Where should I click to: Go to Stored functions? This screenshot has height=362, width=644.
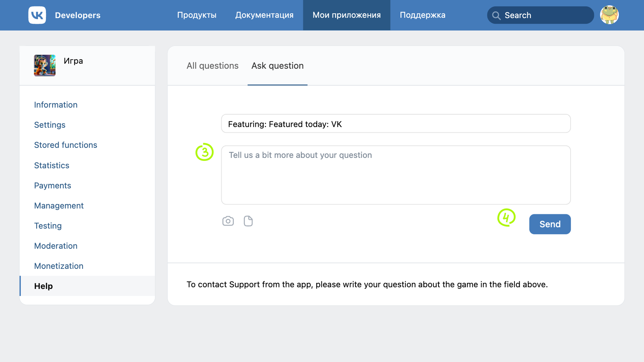66,145
